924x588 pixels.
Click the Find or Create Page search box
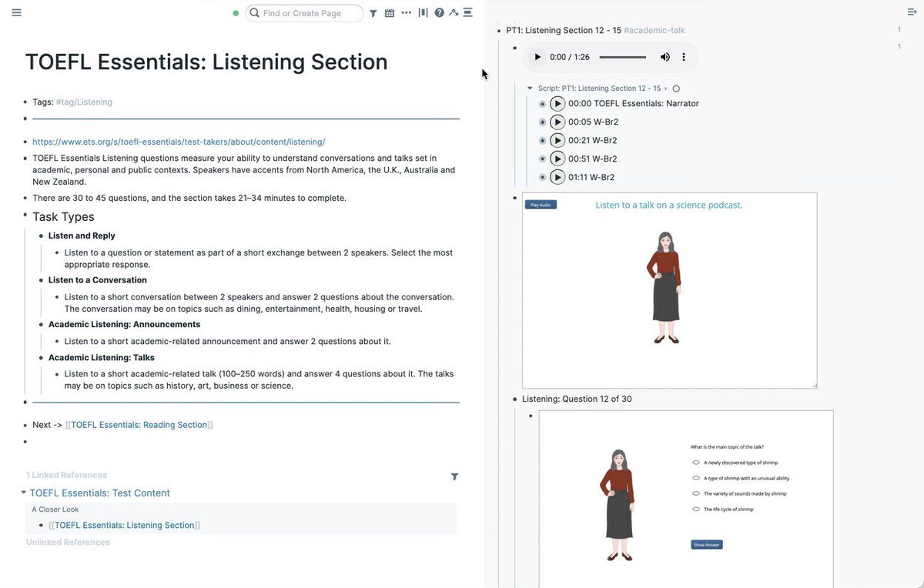pyautogui.click(x=304, y=13)
